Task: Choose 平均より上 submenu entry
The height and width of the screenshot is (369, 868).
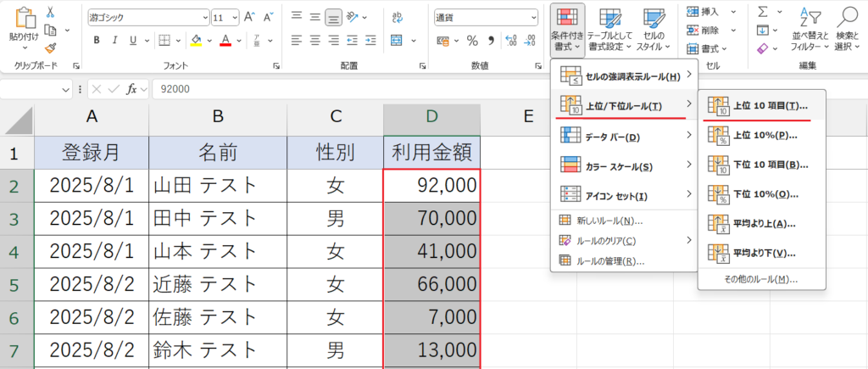Action: click(x=762, y=224)
